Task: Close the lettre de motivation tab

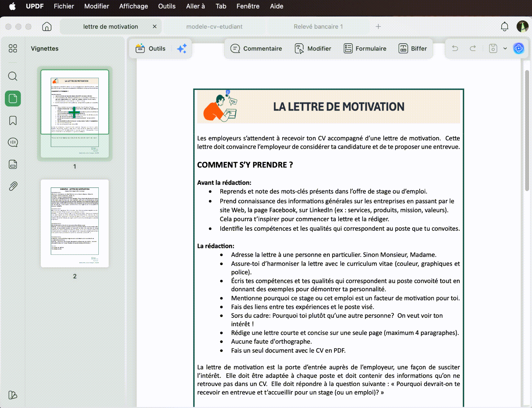Action: click(155, 27)
